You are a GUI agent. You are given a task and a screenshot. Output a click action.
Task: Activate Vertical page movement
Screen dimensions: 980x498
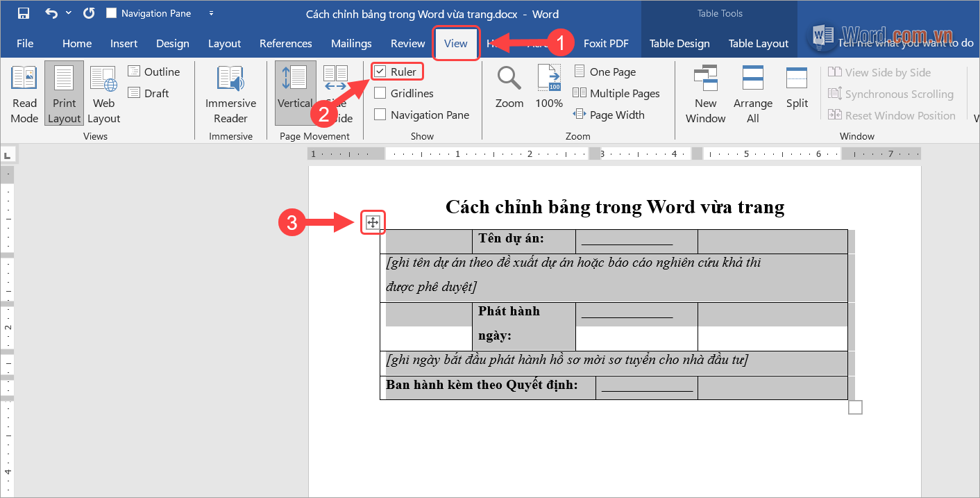[294, 93]
